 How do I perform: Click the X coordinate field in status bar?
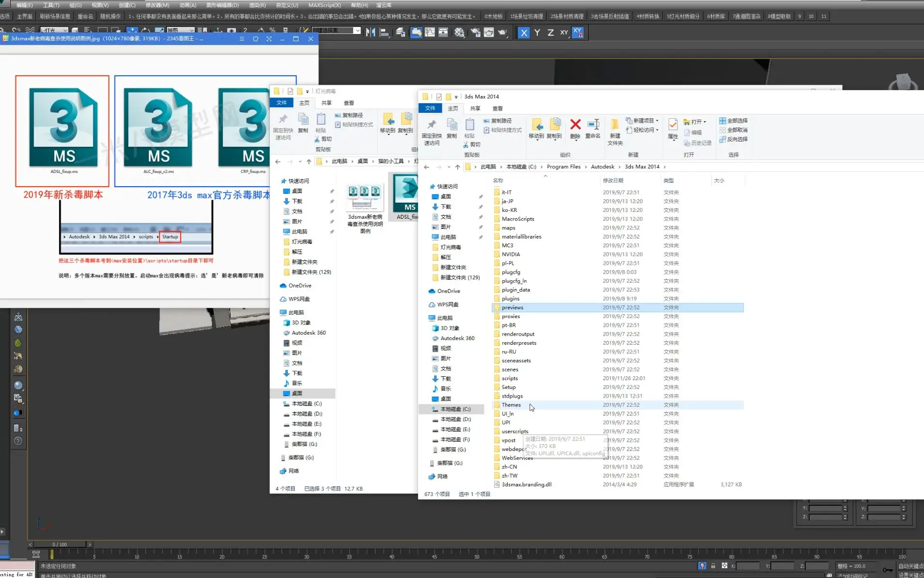pos(748,566)
